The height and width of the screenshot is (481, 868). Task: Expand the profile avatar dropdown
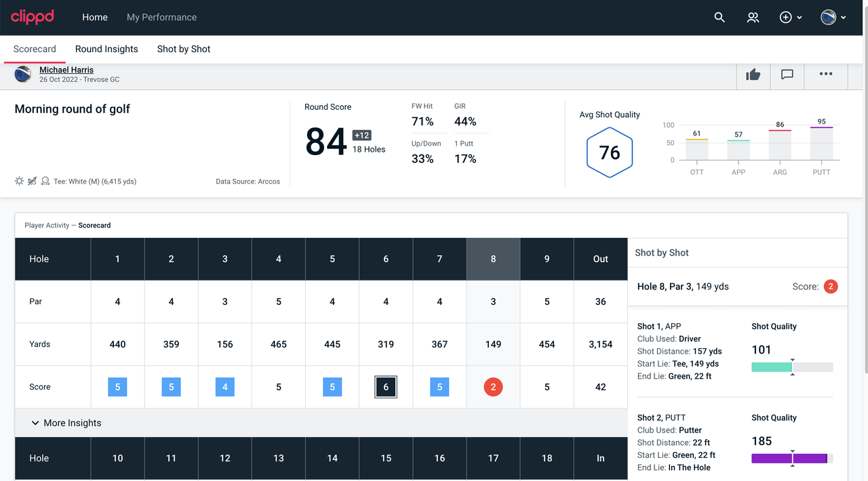click(x=833, y=18)
